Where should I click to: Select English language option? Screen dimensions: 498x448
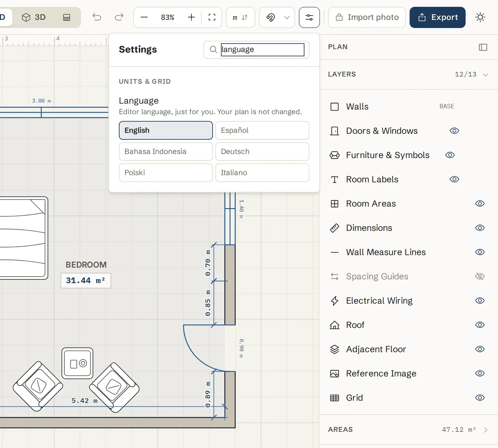coord(166,130)
